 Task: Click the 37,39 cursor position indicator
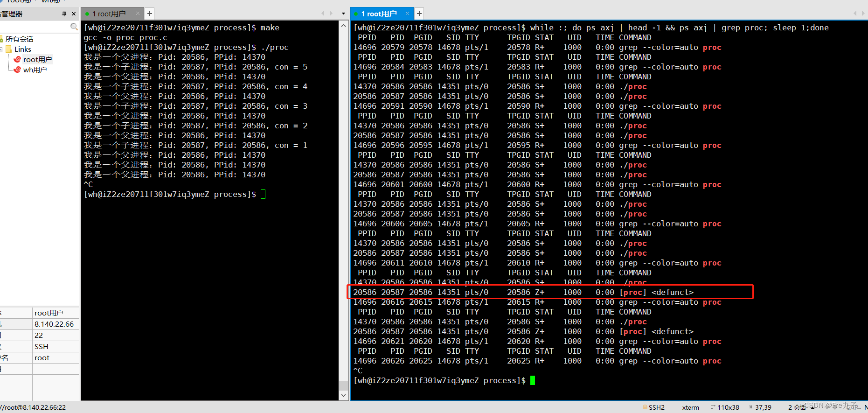(x=760, y=407)
